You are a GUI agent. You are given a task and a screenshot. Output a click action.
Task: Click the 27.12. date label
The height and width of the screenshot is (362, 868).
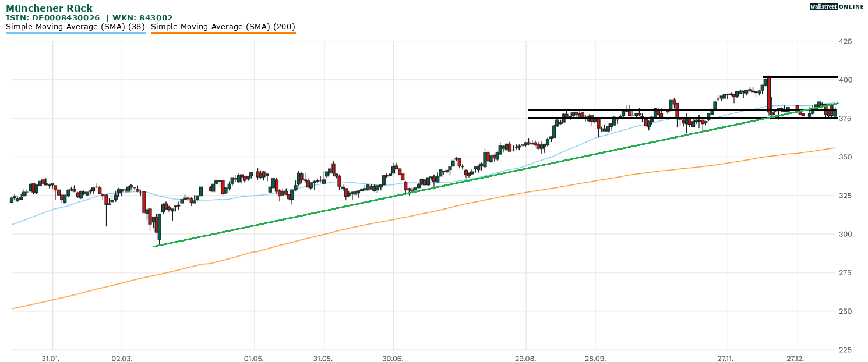point(797,357)
